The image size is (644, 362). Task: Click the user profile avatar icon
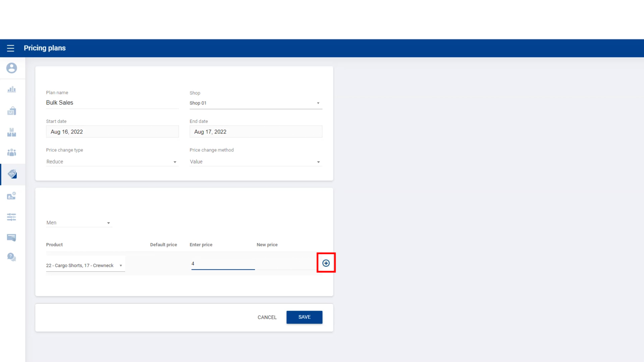[x=11, y=68]
